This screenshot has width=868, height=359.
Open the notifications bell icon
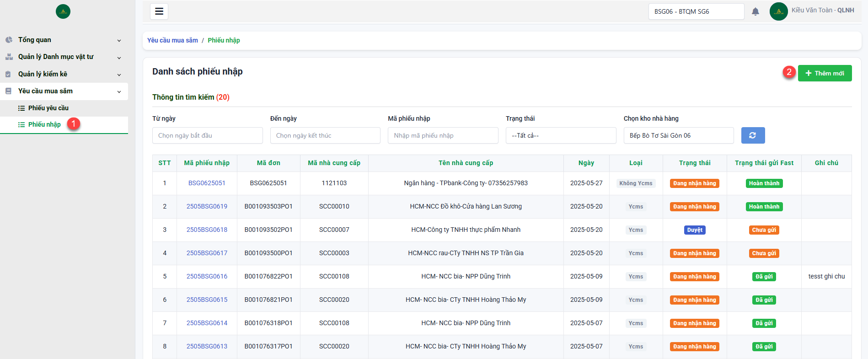click(755, 11)
